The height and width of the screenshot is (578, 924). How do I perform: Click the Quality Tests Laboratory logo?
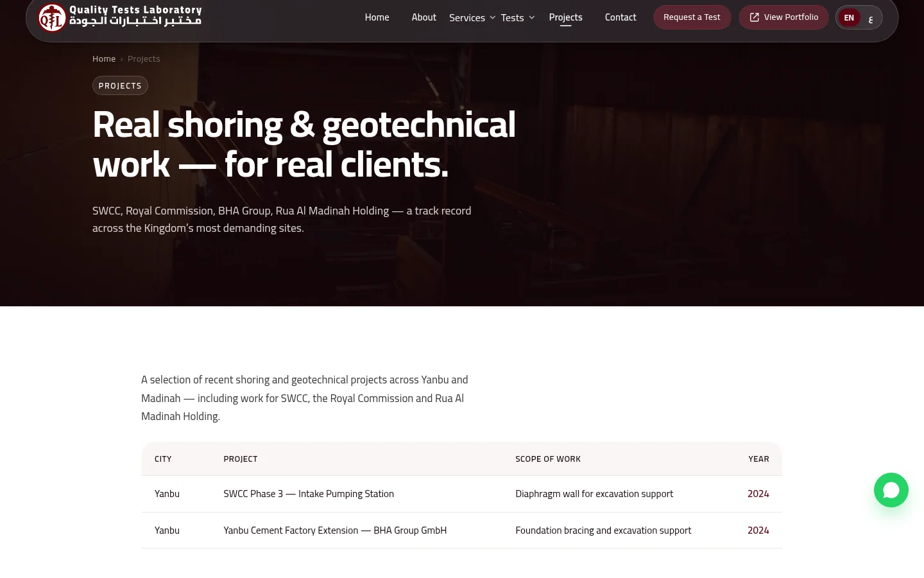119,17
